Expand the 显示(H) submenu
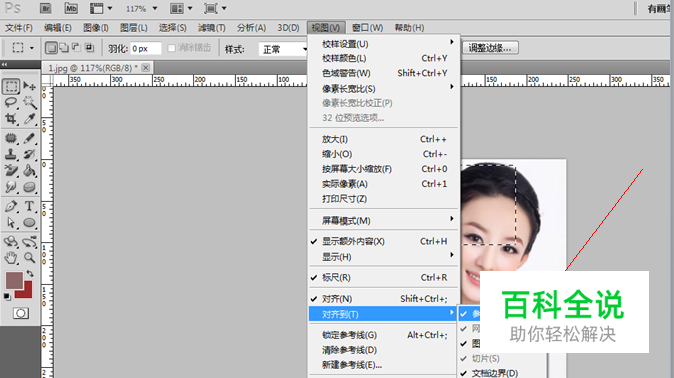674x378 pixels. [384, 257]
